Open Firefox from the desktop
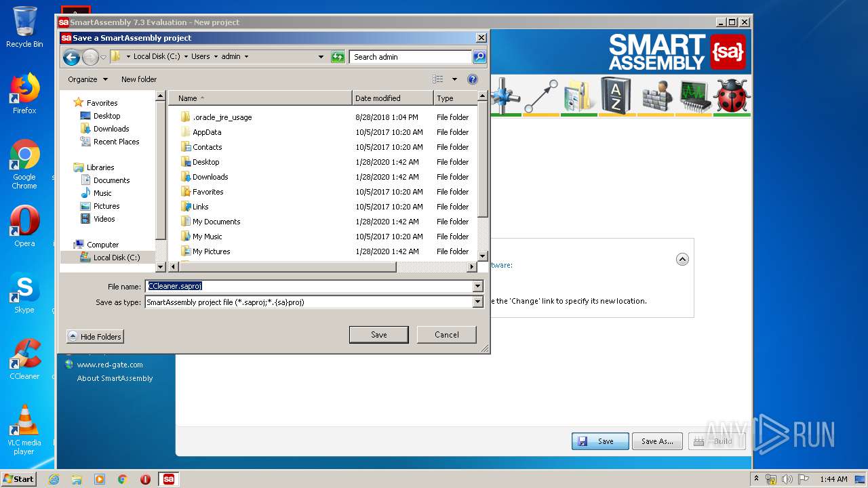The height and width of the screenshot is (488, 868). pyautogui.click(x=24, y=94)
